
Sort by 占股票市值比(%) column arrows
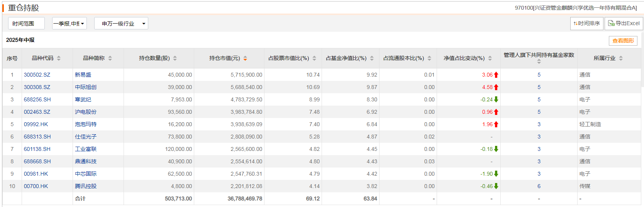coord(314,58)
